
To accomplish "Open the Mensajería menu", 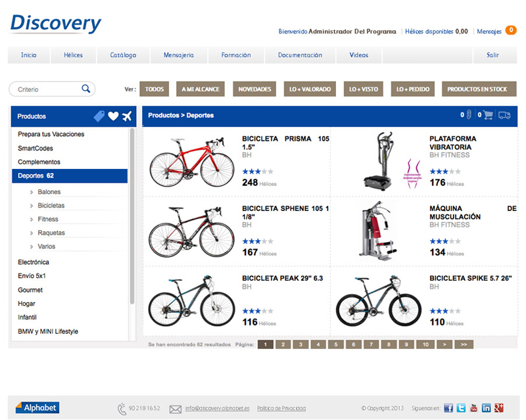I will click(179, 55).
